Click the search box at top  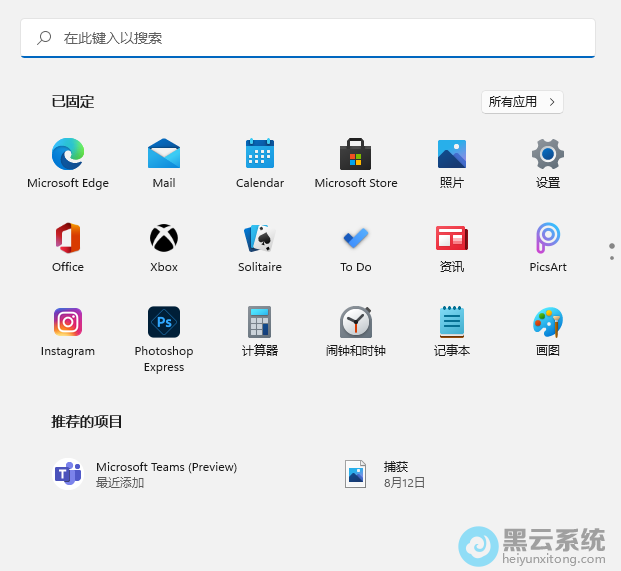[308, 38]
